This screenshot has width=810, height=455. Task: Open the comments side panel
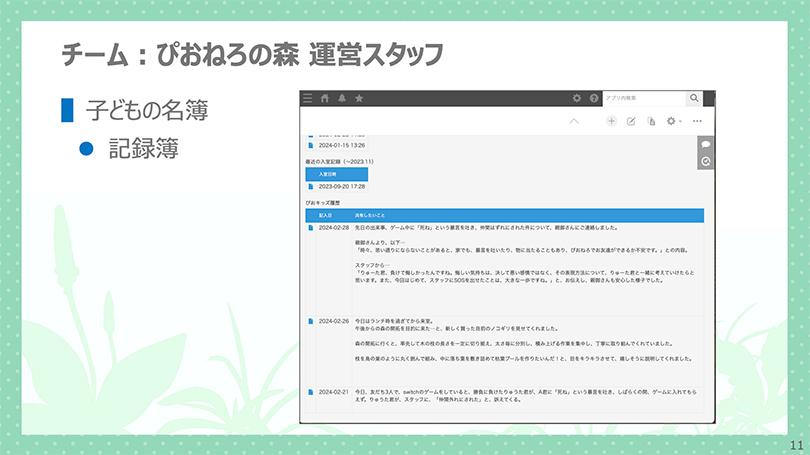click(x=705, y=144)
